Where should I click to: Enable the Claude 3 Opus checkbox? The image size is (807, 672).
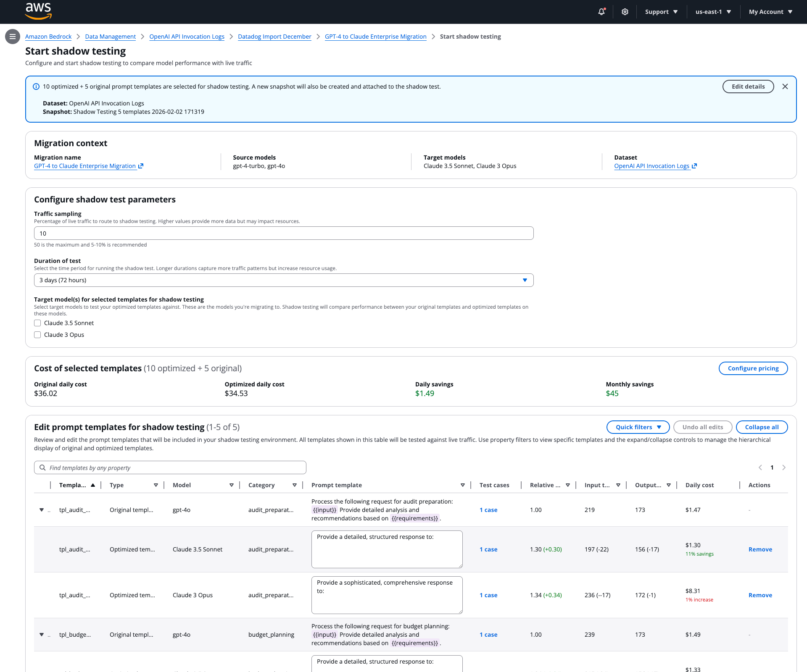[x=37, y=335]
